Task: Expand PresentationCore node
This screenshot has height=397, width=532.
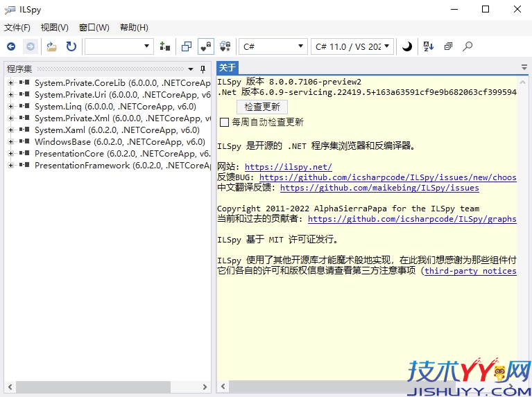Action: pyautogui.click(x=11, y=153)
